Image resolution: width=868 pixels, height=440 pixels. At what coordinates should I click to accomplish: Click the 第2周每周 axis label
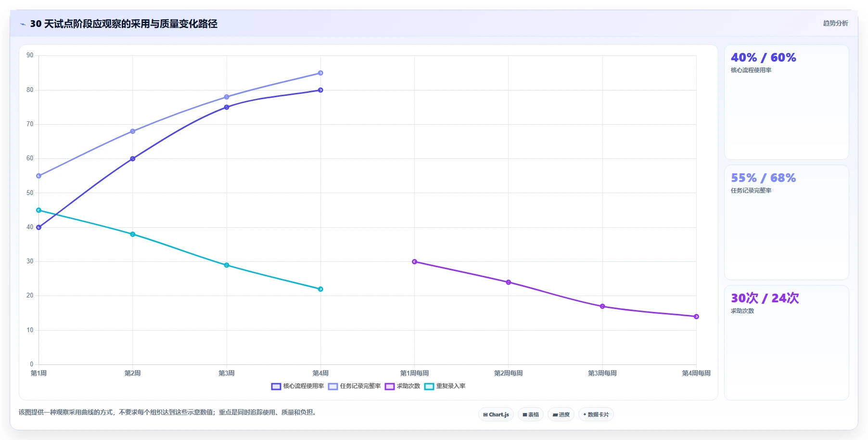(x=509, y=374)
